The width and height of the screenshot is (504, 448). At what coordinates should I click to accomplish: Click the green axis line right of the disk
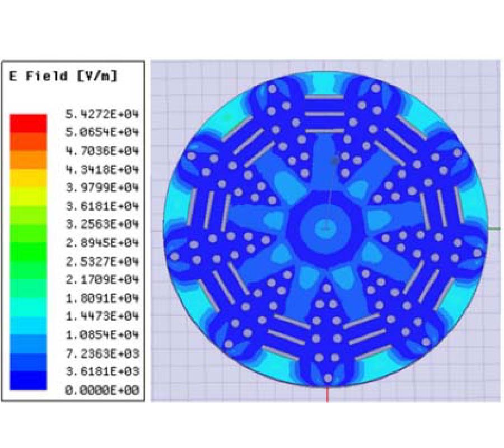point(493,228)
